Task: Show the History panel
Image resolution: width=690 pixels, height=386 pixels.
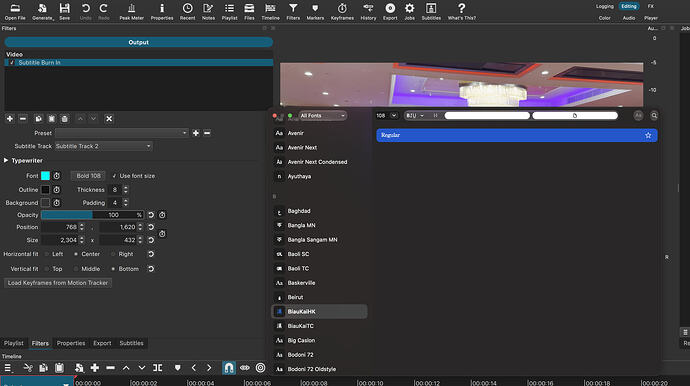Action: (368, 12)
